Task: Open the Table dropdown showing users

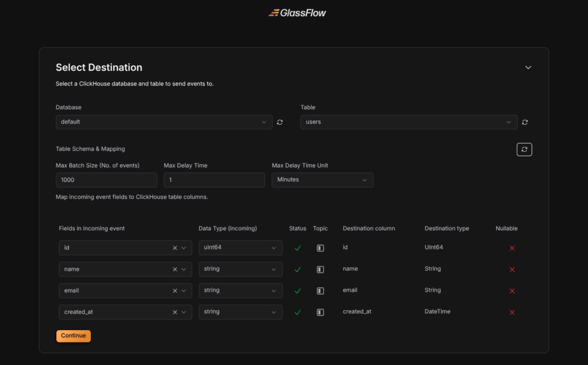Action: coord(408,122)
